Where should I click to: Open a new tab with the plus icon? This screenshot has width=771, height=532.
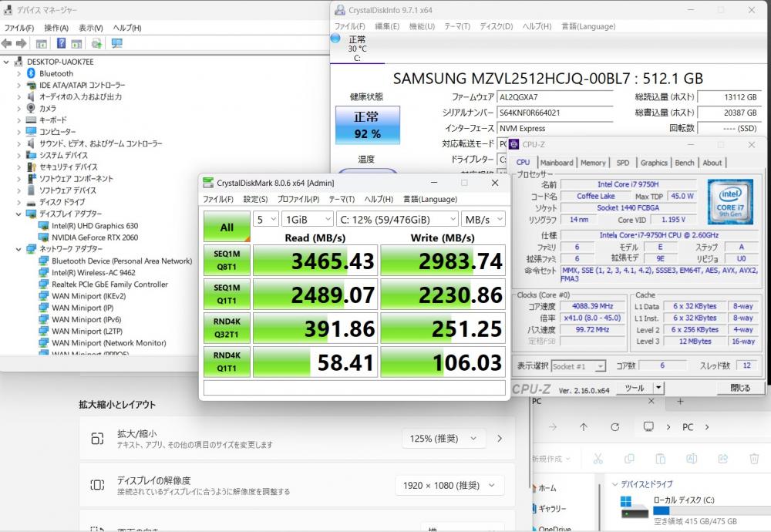tap(681, 401)
